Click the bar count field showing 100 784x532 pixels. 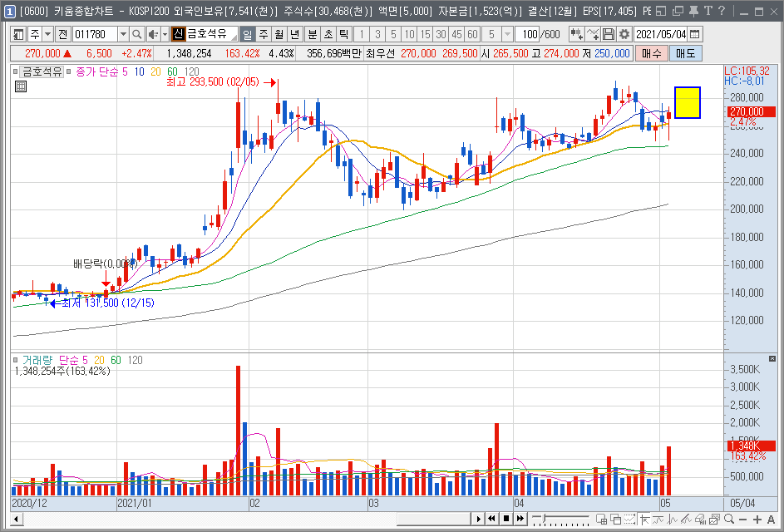click(x=529, y=35)
